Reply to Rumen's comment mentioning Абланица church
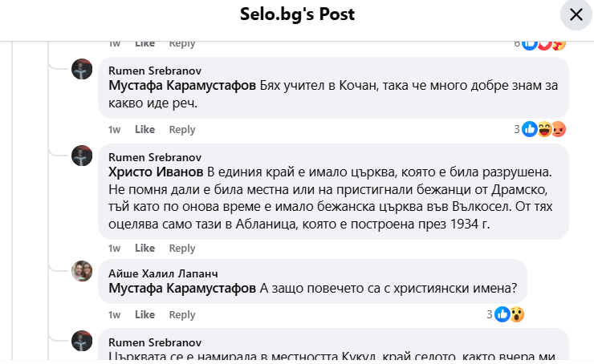594x364 pixels. pos(182,248)
